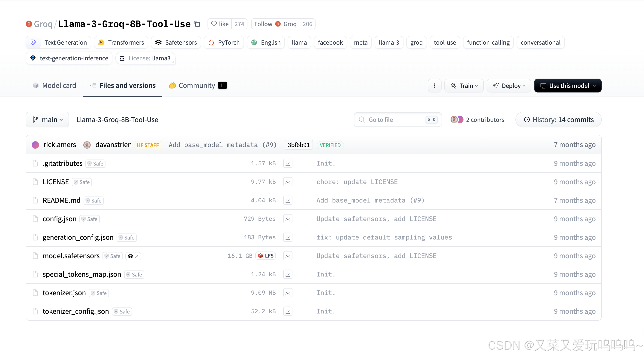
Task: Like the model with heart button
Action: pos(220,24)
